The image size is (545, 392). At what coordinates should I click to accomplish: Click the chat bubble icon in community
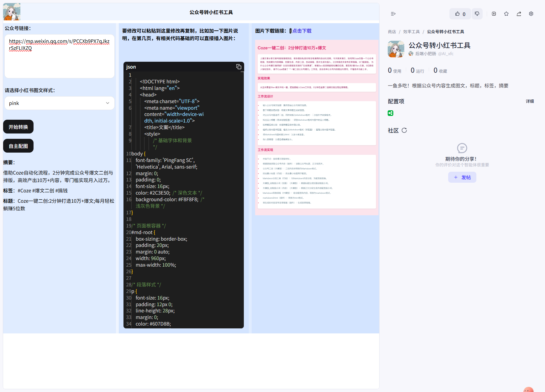(462, 148)
